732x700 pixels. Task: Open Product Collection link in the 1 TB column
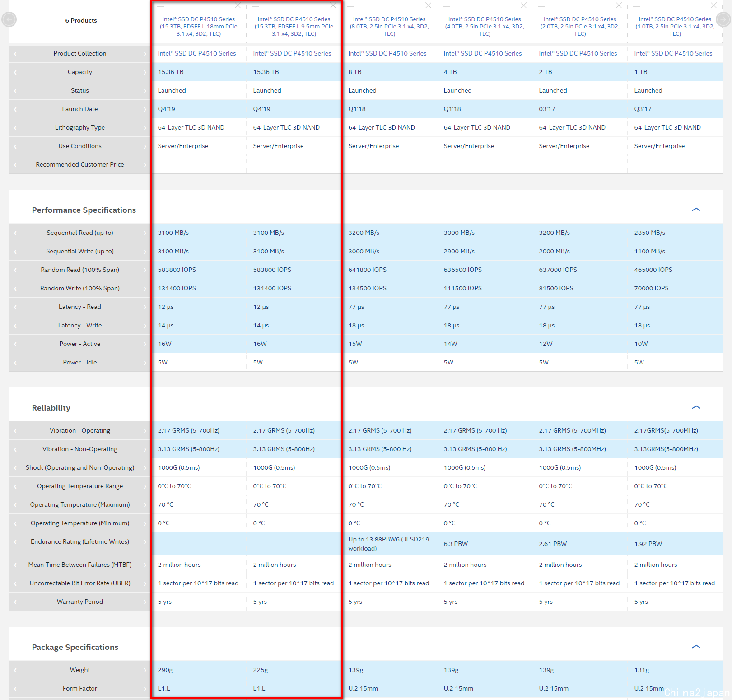673,53
